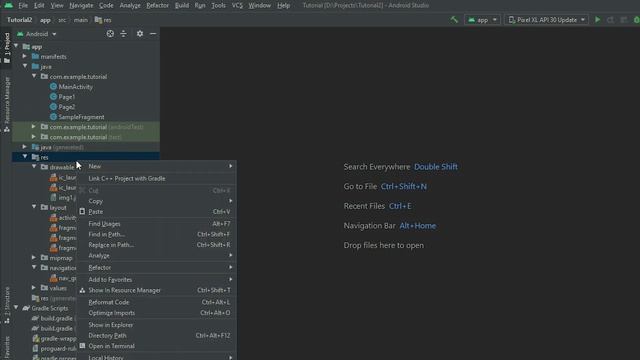Choose Show In Resource Manager

[157, 290]
